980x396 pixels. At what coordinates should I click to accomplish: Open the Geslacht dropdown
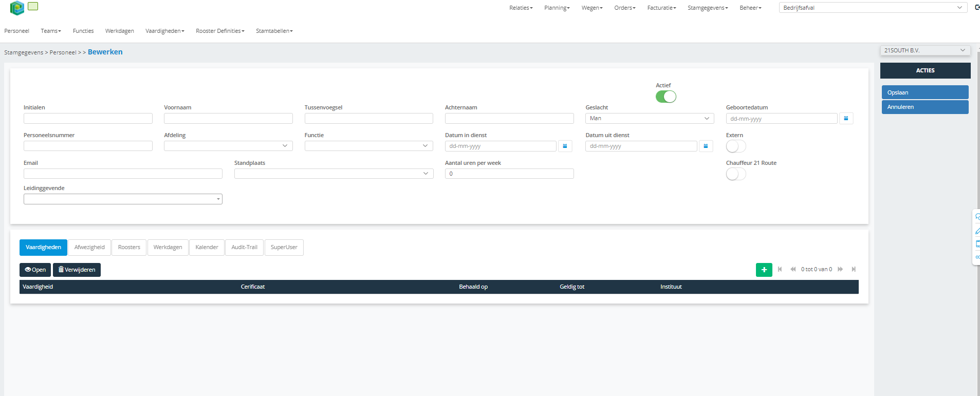(x=650, y=119)
